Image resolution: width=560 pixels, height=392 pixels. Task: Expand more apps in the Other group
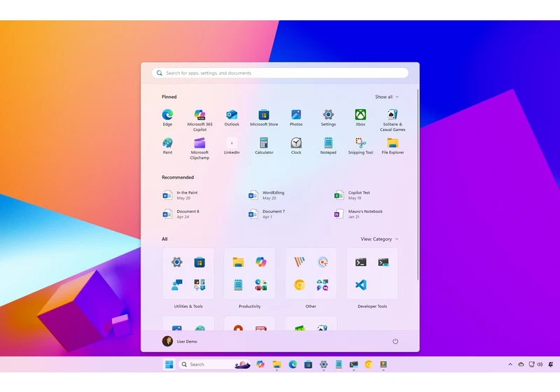(x=322, y=285)
